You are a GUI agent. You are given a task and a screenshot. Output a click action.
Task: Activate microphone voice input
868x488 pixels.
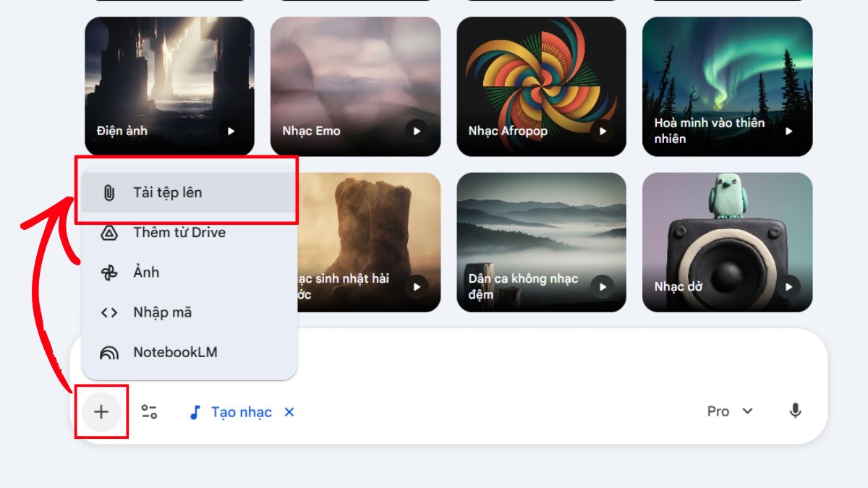coord(795,411)
